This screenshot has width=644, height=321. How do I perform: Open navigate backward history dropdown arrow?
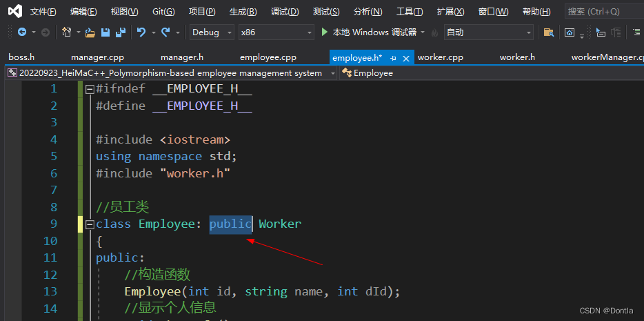(34, 32)
